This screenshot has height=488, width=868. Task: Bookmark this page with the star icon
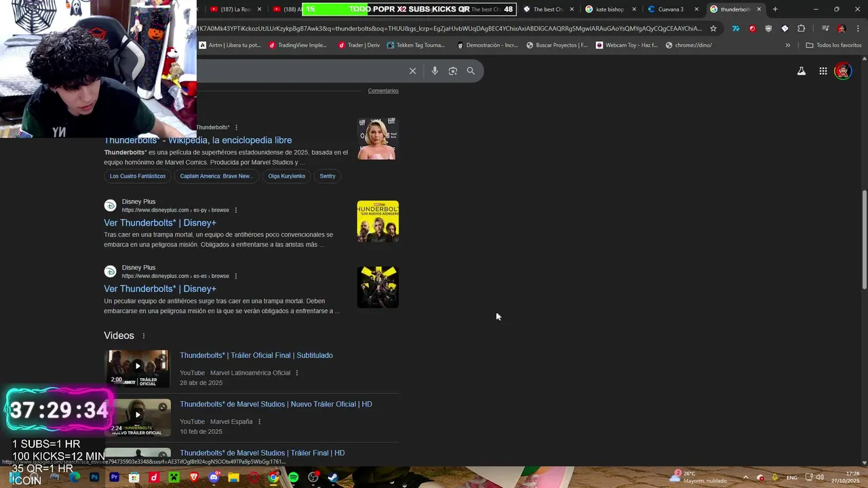713,28
